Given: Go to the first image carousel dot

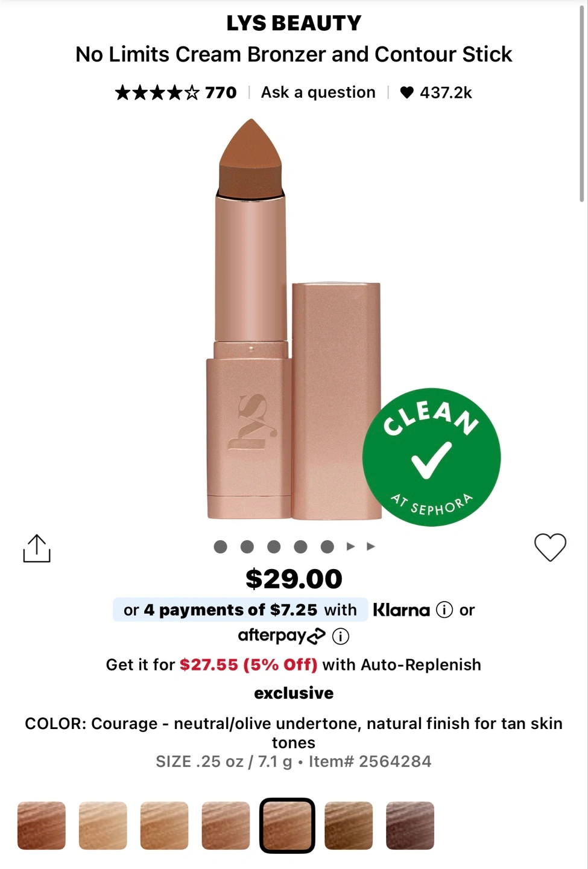Looking at the screenshot, I should click(221, 547).
